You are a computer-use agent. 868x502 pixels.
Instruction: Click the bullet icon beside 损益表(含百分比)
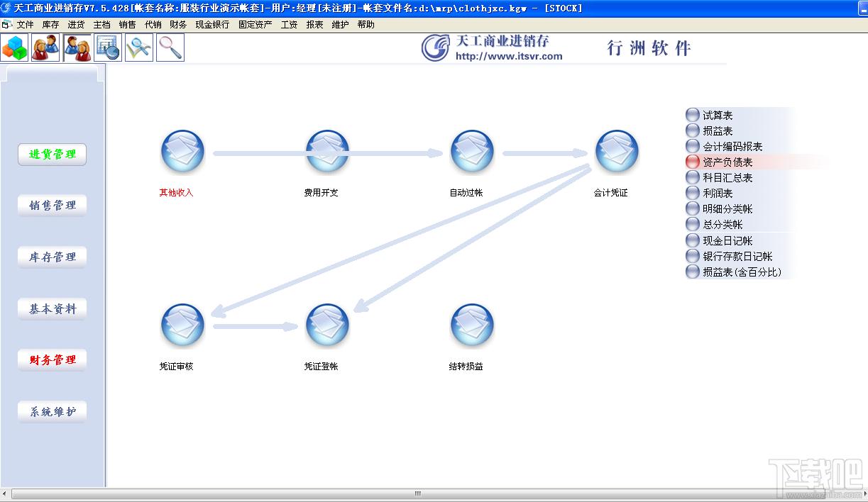pos(693,272)
